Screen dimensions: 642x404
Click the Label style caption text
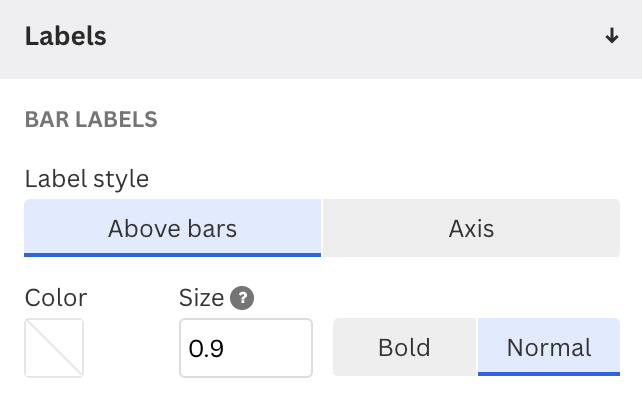[87, 179]
